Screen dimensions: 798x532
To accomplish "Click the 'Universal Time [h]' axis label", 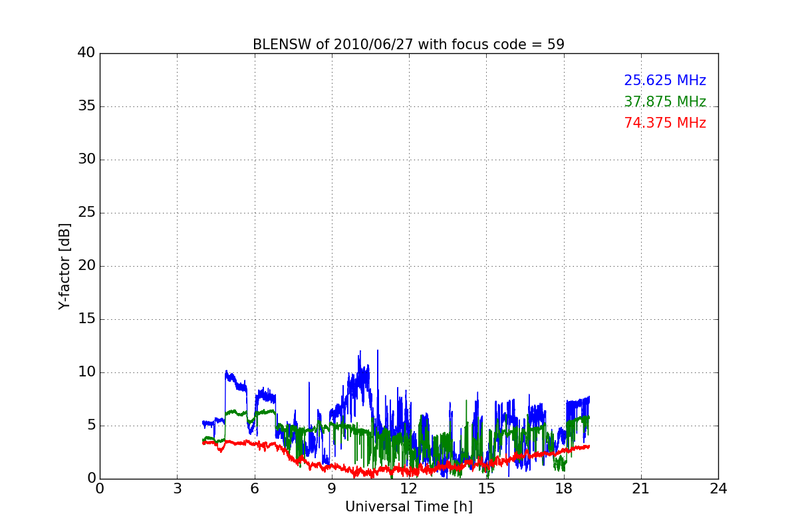I will click(408, 507).
